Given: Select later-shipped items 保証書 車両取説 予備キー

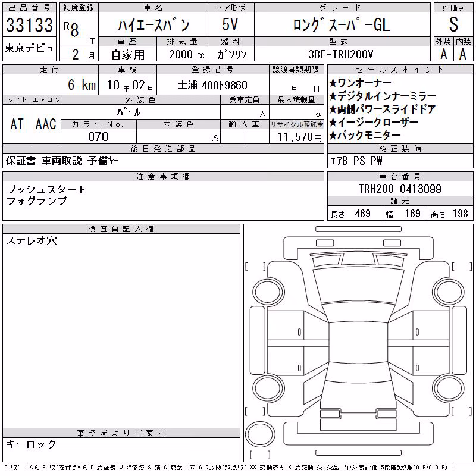Looking at the screenshot, I should coord(62,161).
